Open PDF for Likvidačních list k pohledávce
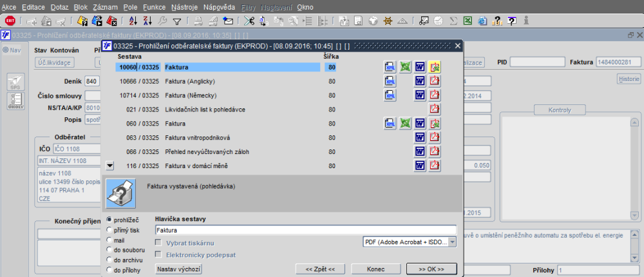 pos(435,109)
